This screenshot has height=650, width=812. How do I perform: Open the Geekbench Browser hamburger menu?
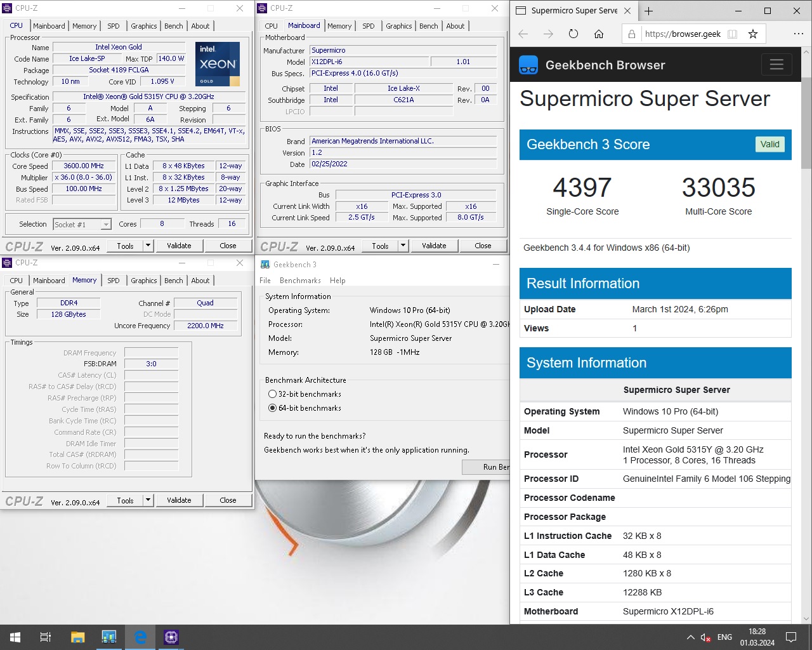pyautogui.click(x=776, y=65)
